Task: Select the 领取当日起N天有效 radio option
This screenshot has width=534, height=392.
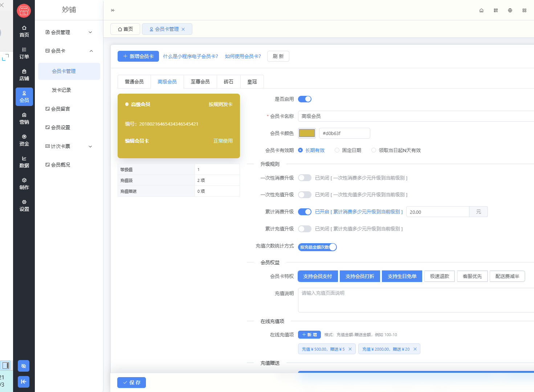Action: (x=396, y=150)
